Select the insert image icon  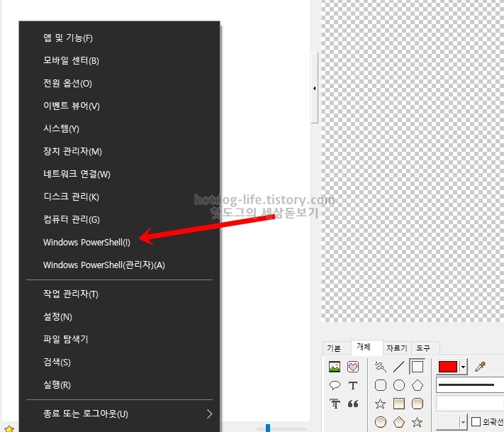click(x=335, y=367)
